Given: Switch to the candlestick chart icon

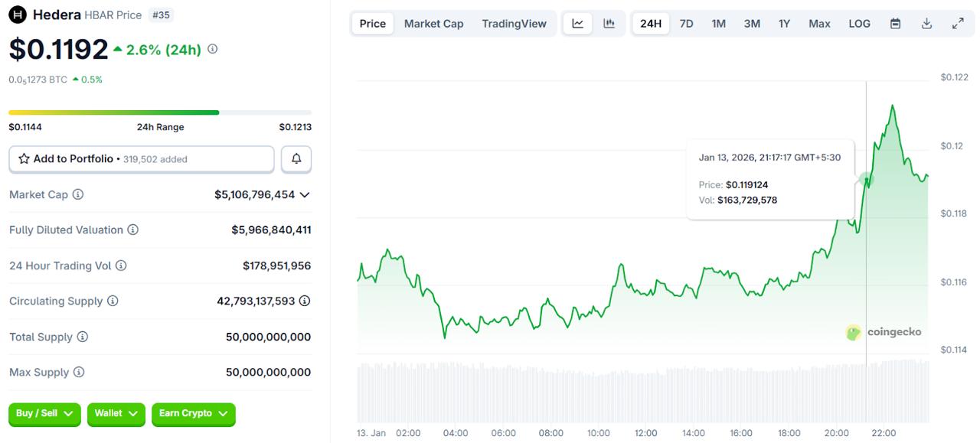Looking at the screenshot, I should (x=609, y=23).
